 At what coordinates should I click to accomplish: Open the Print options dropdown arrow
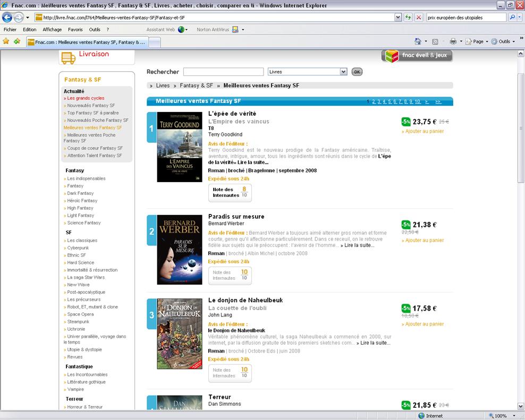tap(461, 42)
